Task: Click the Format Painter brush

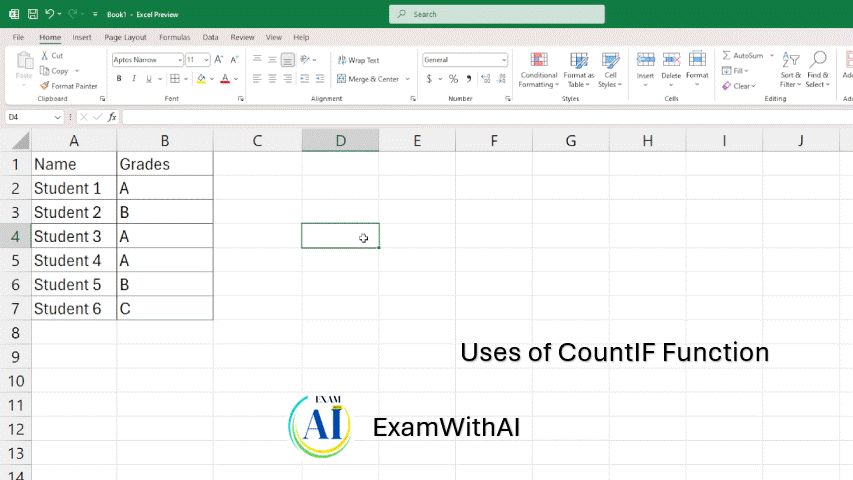Action: click(45, 86)
